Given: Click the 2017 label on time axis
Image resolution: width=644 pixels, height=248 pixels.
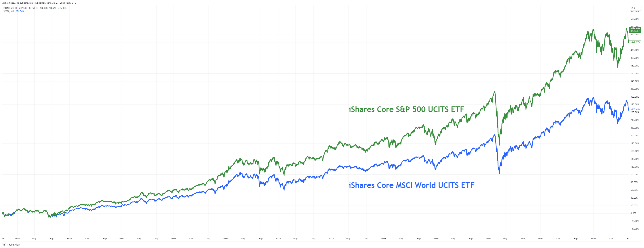Looking at the screenshot, I should (x=331, y=238).
